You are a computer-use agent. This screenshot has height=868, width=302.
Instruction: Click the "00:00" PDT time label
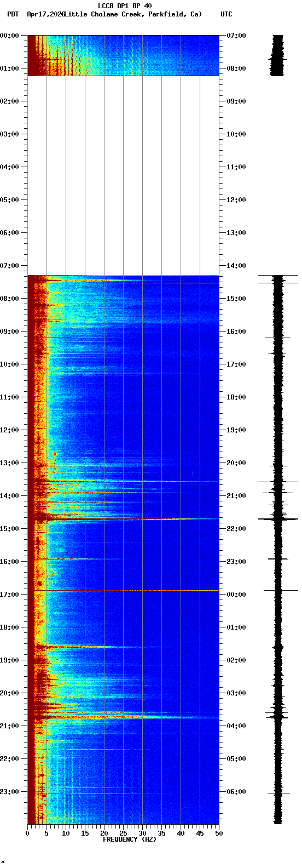[9, 35]
